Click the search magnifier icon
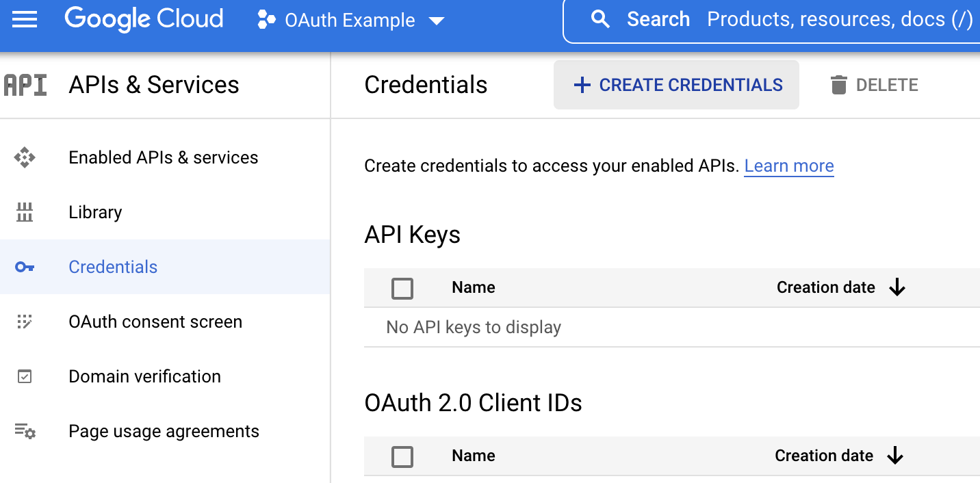The image size is (980, 483). [600, 18]
